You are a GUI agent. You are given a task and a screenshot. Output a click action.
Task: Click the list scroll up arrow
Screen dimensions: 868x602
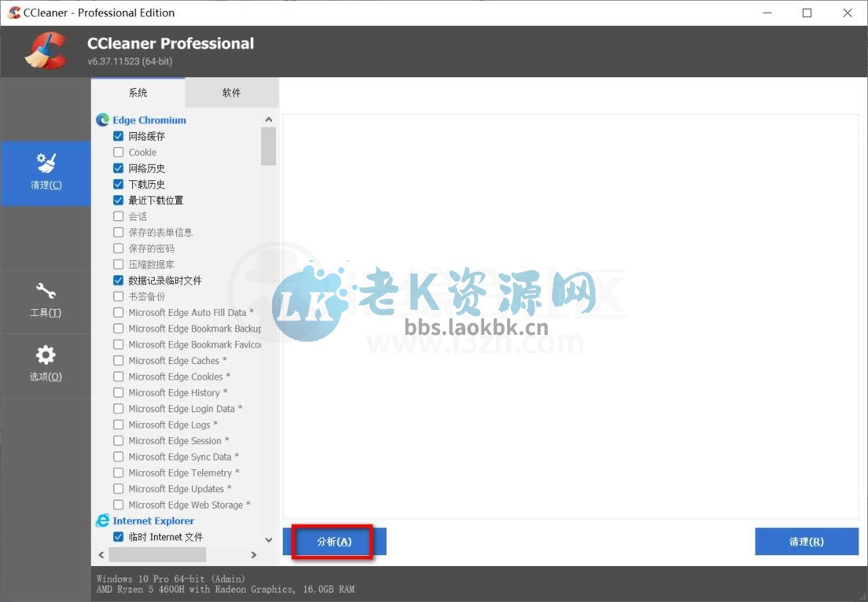click(269, 120)
